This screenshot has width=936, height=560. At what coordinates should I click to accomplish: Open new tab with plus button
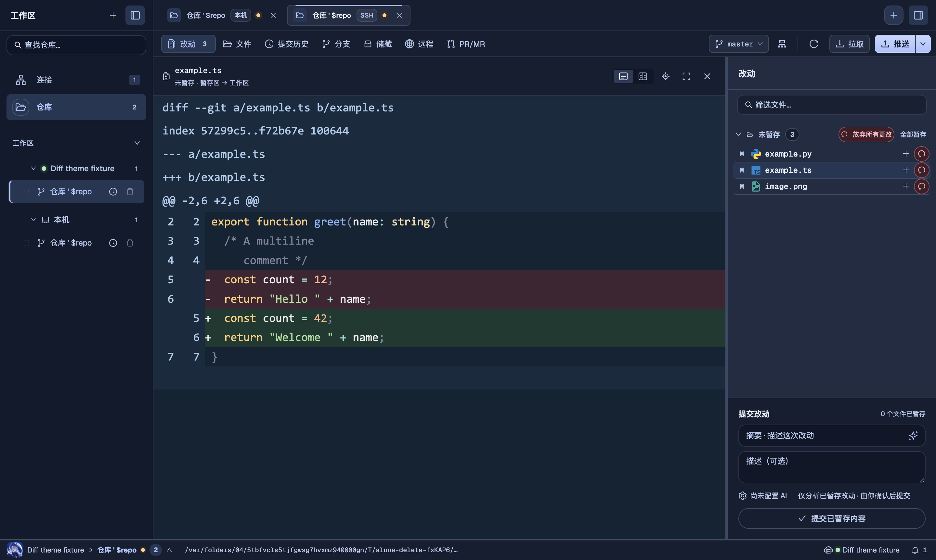point(893,16)
